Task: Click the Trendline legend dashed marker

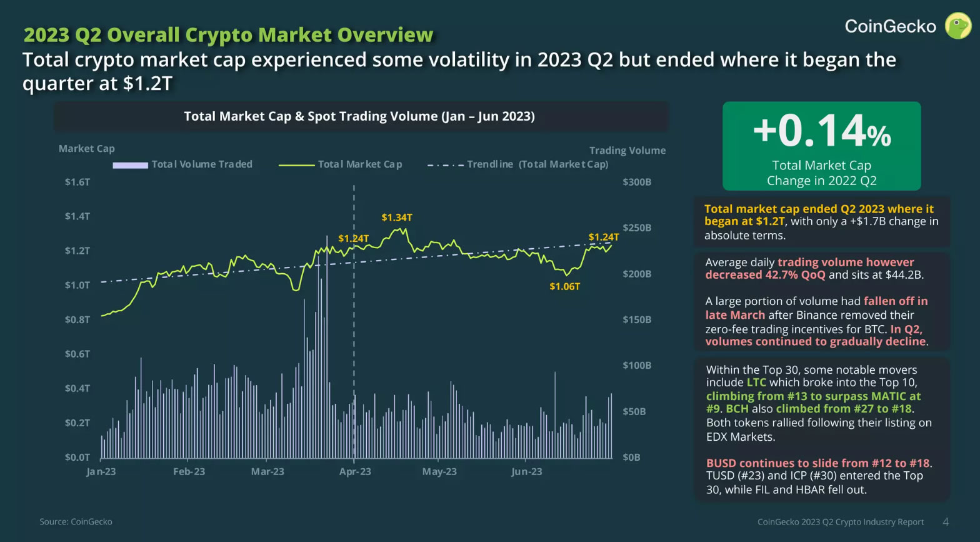Action: [445, 165]
